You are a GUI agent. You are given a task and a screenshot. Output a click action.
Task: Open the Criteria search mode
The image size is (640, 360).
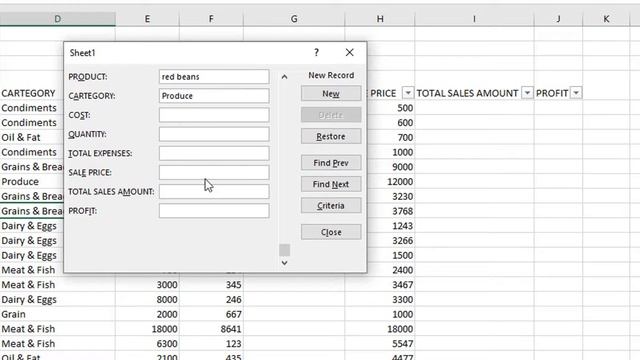331,206
